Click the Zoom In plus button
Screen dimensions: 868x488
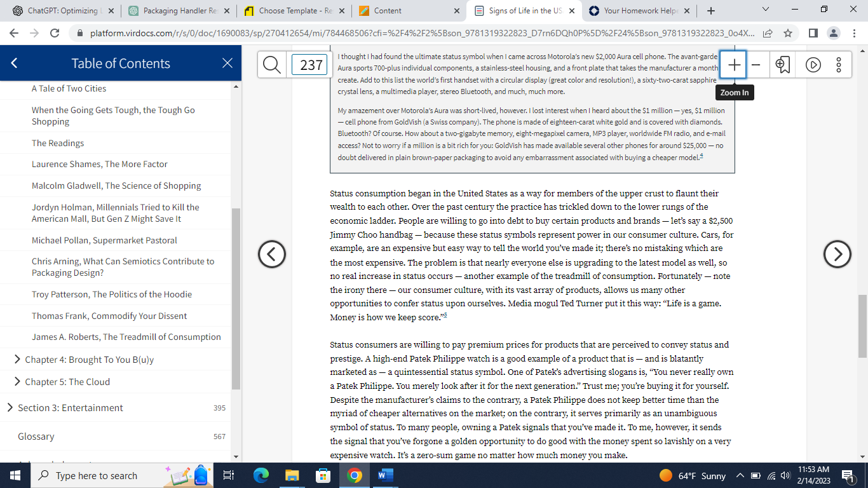tap(734, 65)
